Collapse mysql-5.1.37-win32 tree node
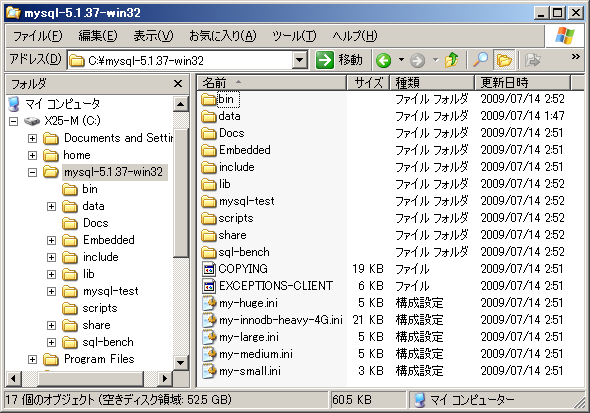Image resolution: width=590 pixels, height=413 pixels. click(32, 172)
